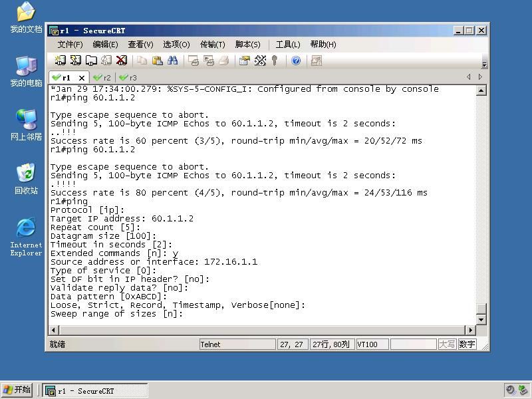Click the 大写 Caps Lock indicator
The image size is (532, 399).
(x=447, y=344)
